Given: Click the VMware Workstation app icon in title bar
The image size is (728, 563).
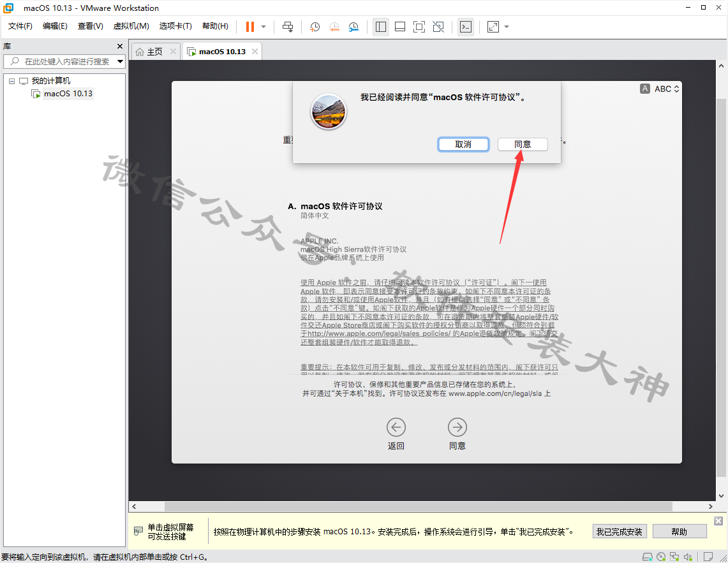Looking at the screenshot, I should click(x=8, y=8).
